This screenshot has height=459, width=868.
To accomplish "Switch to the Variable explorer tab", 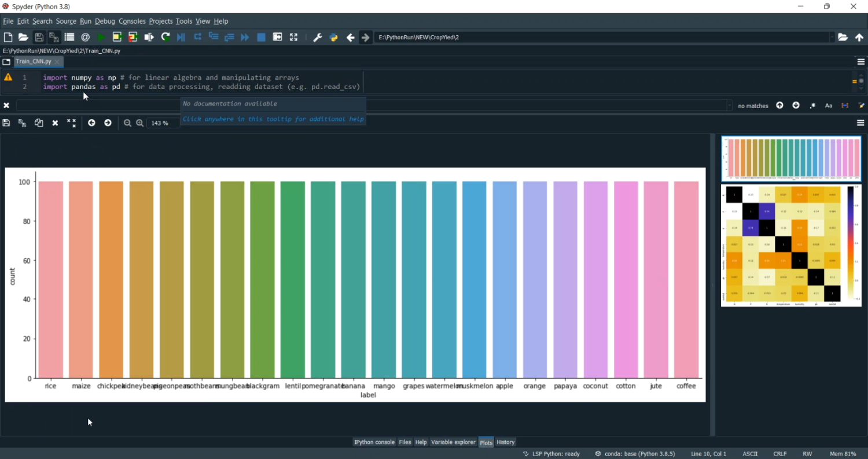I will (x=453, y=442).
